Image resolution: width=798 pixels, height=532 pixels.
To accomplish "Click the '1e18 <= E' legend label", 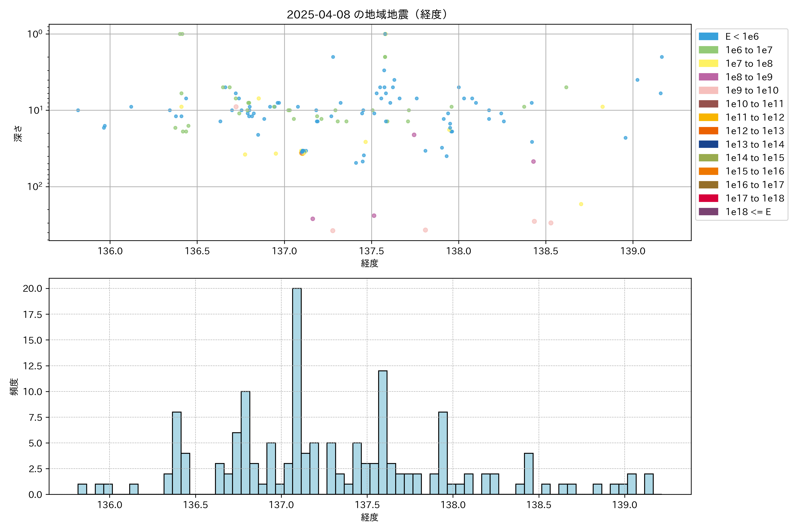I will (x=748, y=212).
